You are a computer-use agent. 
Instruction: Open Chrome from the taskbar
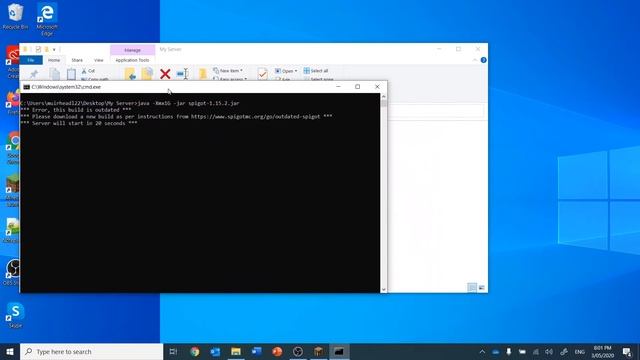point(195,351)
